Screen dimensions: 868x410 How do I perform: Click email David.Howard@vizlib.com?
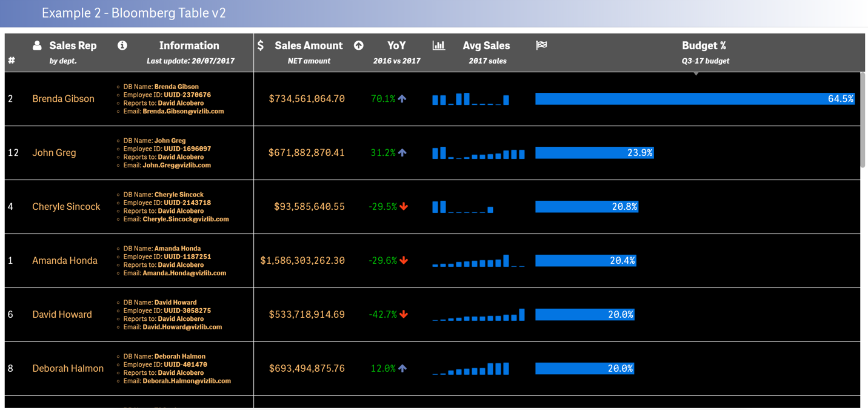(182, 328)
